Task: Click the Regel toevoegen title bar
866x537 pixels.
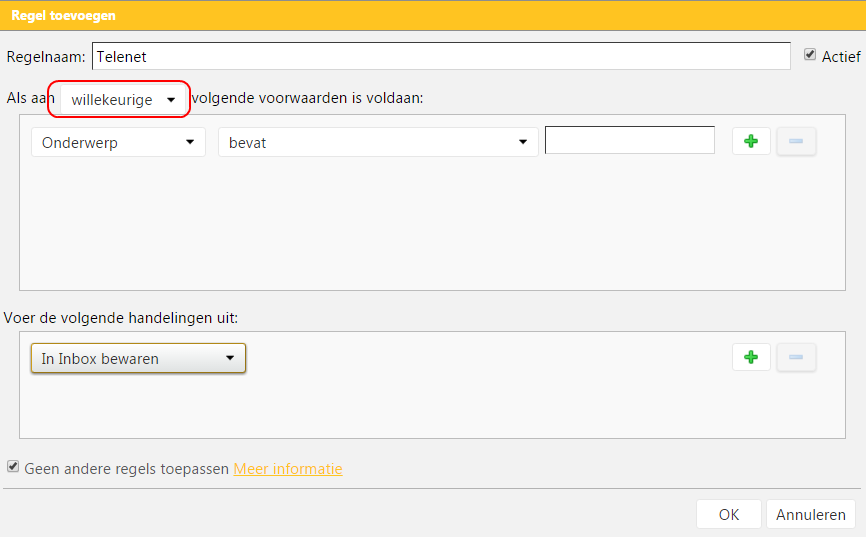Action: (433, 15)
